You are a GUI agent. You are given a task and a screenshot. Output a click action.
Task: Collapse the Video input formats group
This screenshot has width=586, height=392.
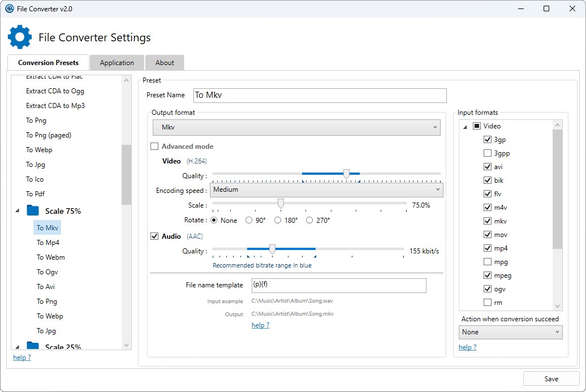pos(465,127)
